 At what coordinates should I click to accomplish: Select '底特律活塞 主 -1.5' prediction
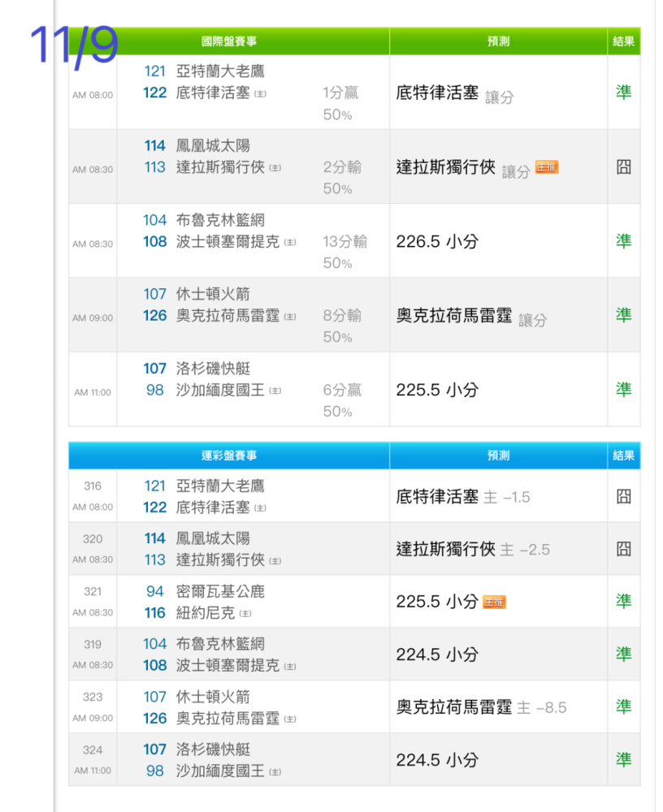click(x=463, y=497)
